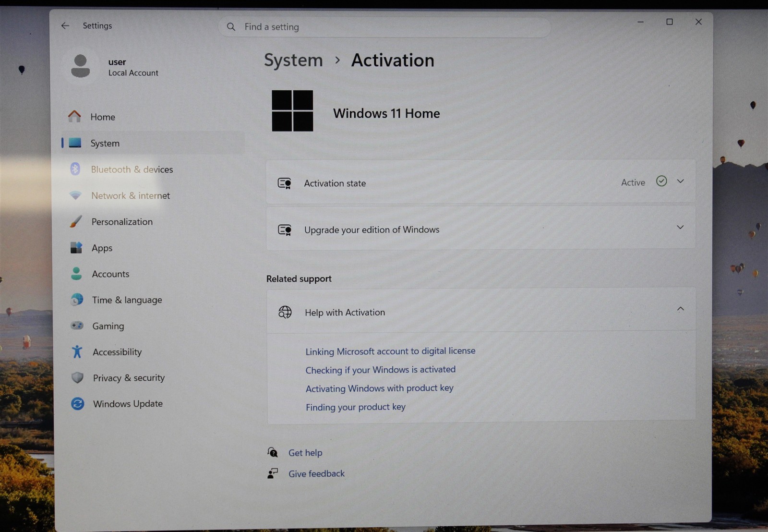Screen dimensions: 768x532
Task: Click the Give feedback icon
Action: click(x=273, y=473)
